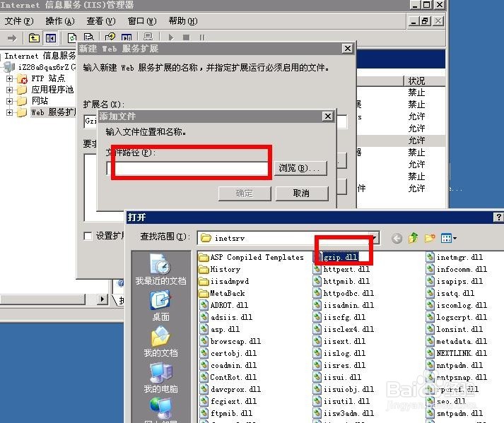Viewport: 504px width, 423px height.
Task: Click the 状况 column header
Action: click(x=424, y=81)
